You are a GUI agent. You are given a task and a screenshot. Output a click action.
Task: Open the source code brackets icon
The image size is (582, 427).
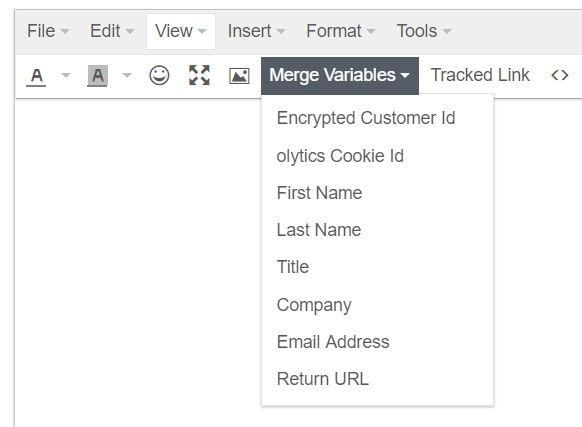560,75
